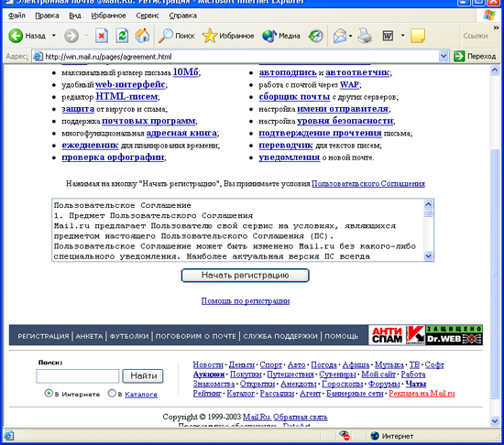Image resolution: width=504 pixels, height=445 pixels.
Task: Open the Вид menu
Action: tap(75, 16)
